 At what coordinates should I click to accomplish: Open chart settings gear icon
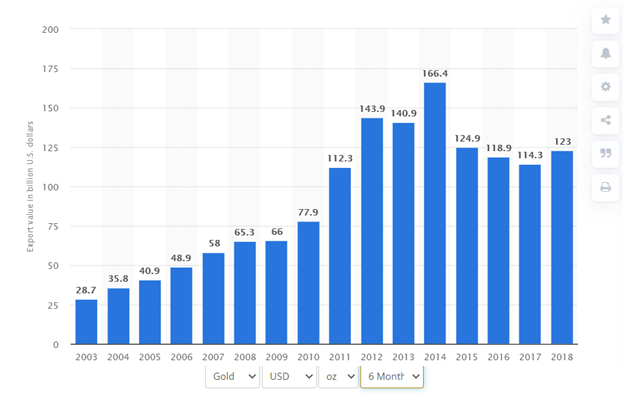(x=605, y=86)
